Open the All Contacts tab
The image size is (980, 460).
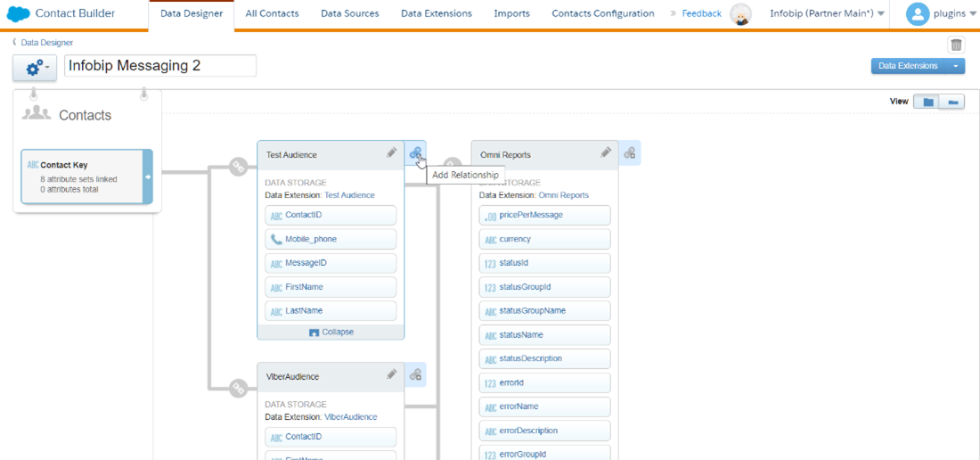[272, 14]
